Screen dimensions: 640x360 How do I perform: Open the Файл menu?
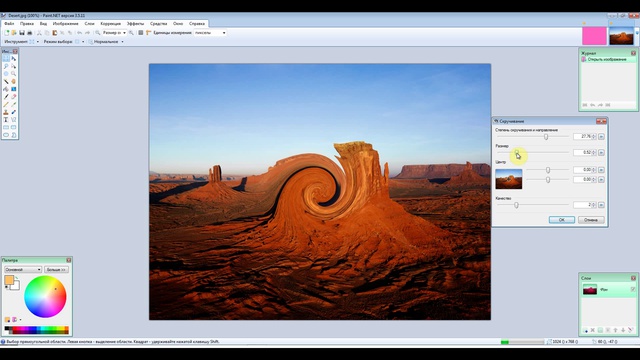pos(9,24)
